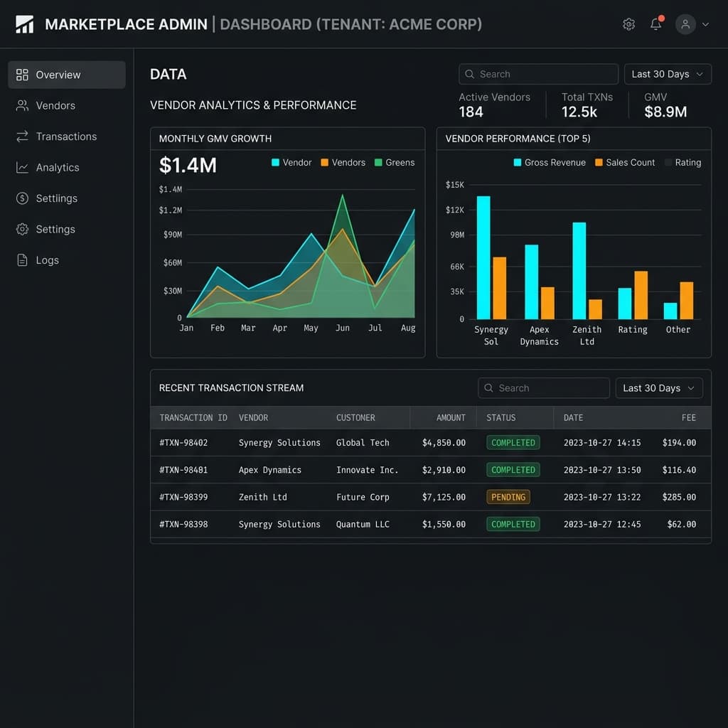Open transaction #TXN-98402

coord(183,443)
